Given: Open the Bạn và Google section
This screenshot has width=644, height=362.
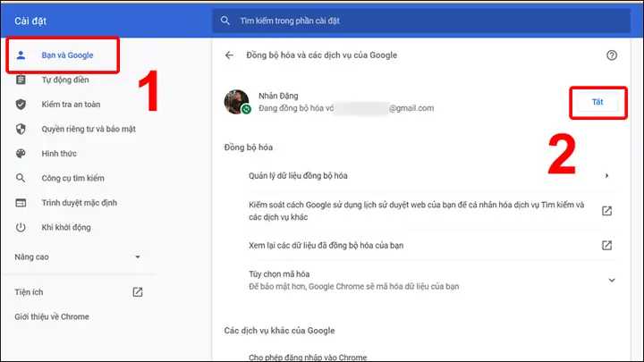Looking at the screenshot, I should tap(67, 55).
